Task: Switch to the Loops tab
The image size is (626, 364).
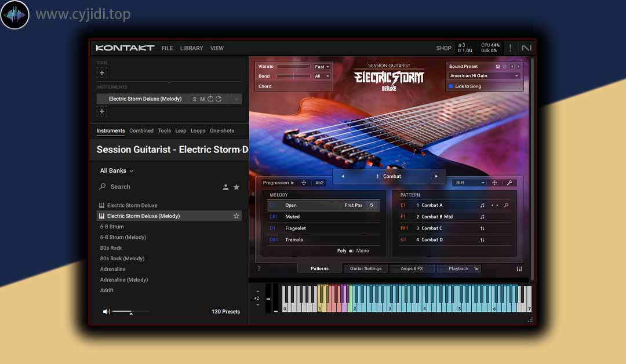Action: pos(198,130)
